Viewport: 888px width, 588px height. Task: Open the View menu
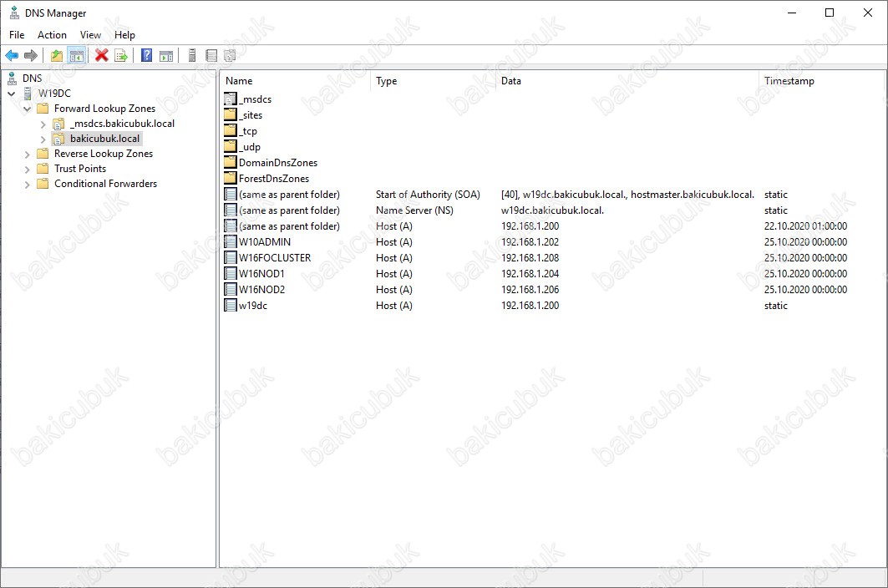(x=90, y=35)
